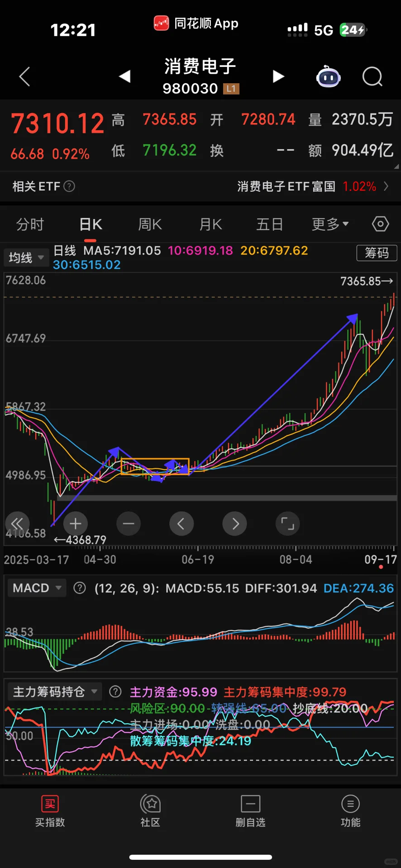Tap the 7365.85 high price
The width and height of the screenshot is (401, 868).
170,119
